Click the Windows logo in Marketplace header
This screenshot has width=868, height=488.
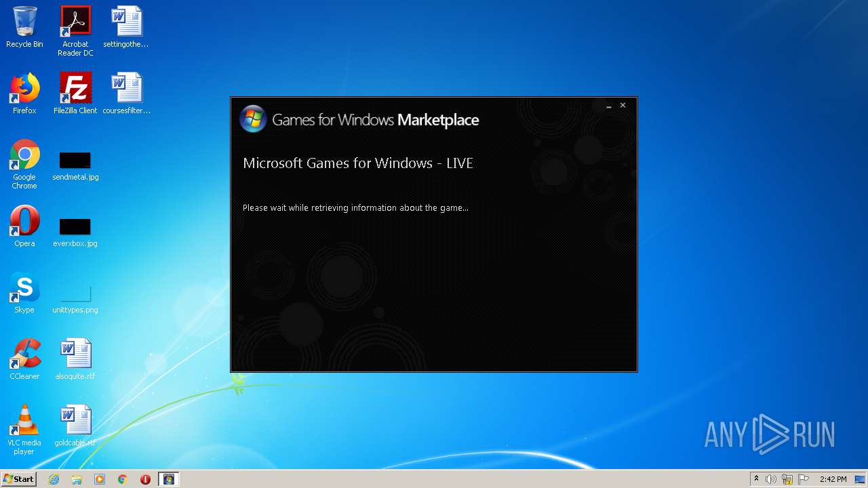pyautogui.click(x=253, y=119)
